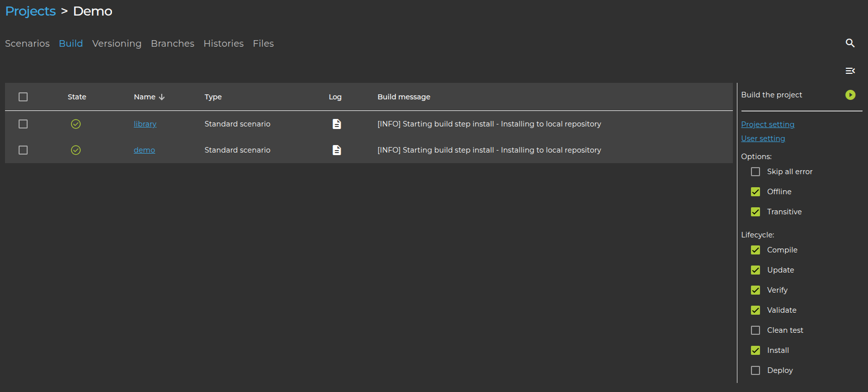The height and width of the screenshot is (392, 868).
Task: Uncheck the Compile lifecycle step
Action: 755,250
